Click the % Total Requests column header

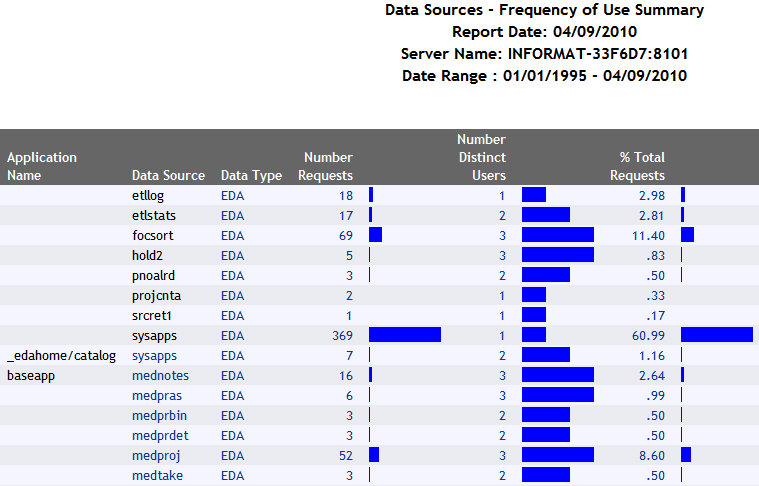click(638, 166)
